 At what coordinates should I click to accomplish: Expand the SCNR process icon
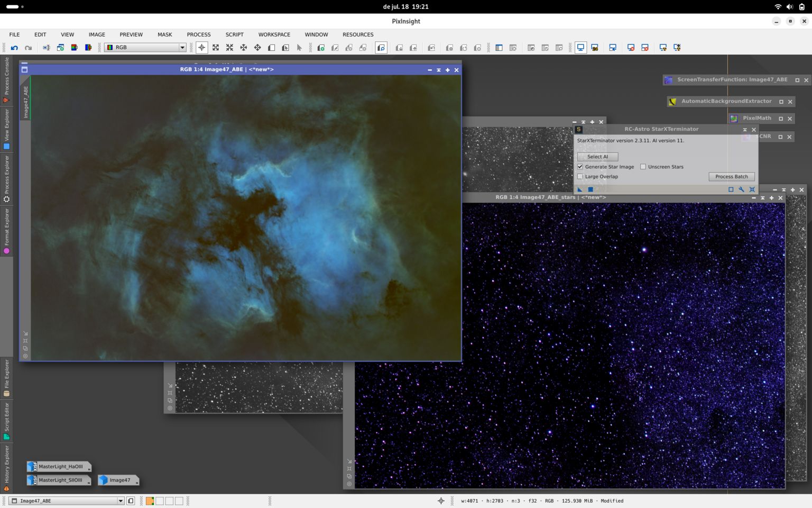(x=780, y=137)
